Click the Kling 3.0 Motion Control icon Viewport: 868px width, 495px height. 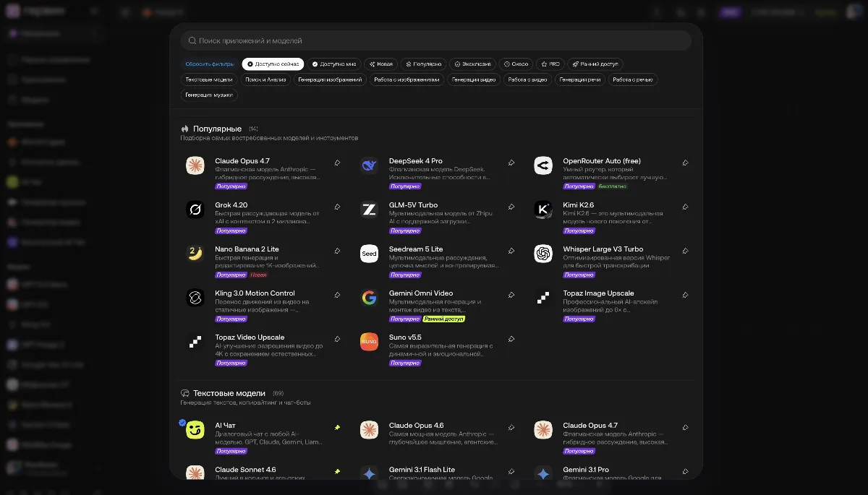pyautogui.click(x=195, y=298)
